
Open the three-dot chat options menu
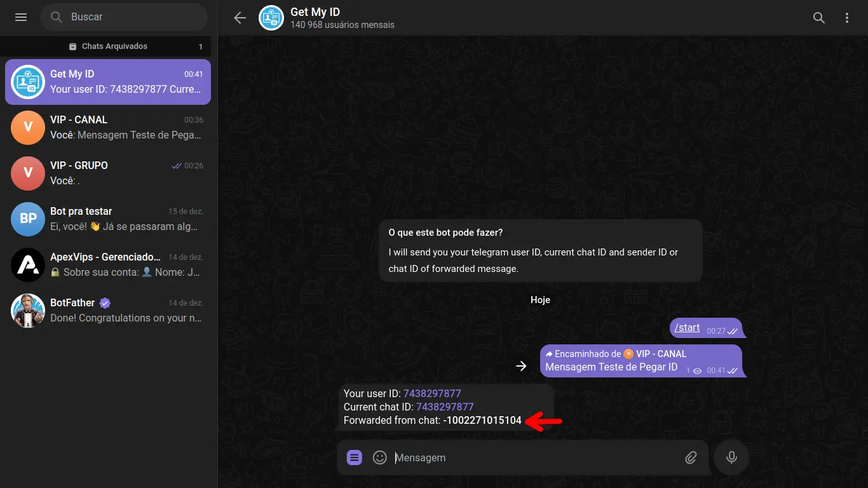[x=847, y=18]
